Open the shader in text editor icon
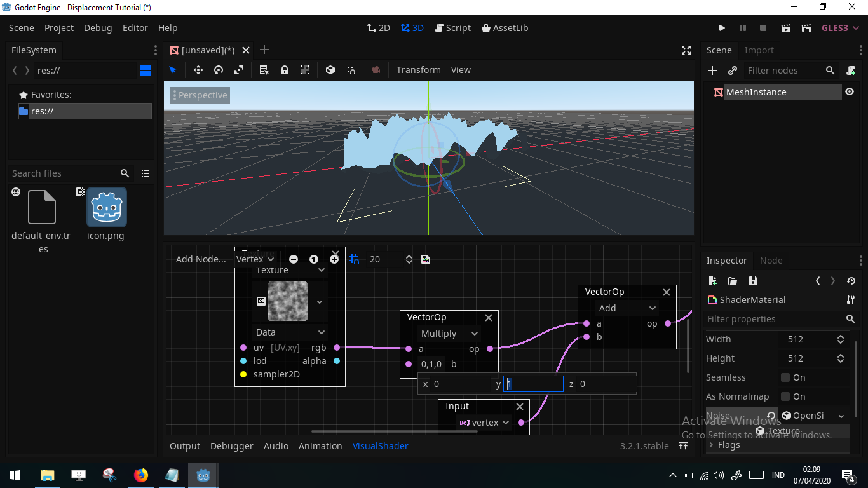 tap(425, 259)
